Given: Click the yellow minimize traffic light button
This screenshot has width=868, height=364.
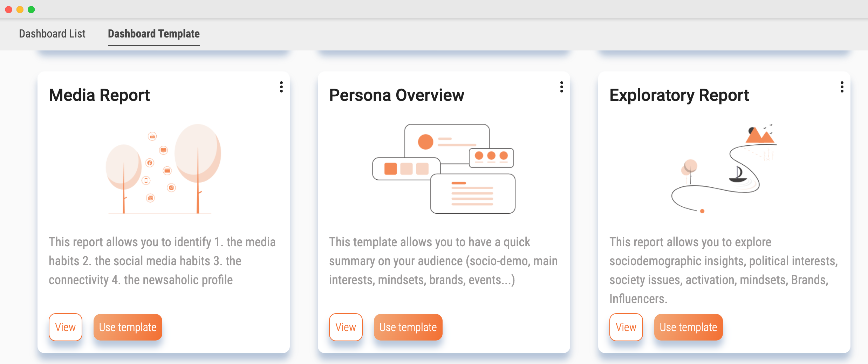Looking at the screenshot, I should coord(20,10).
